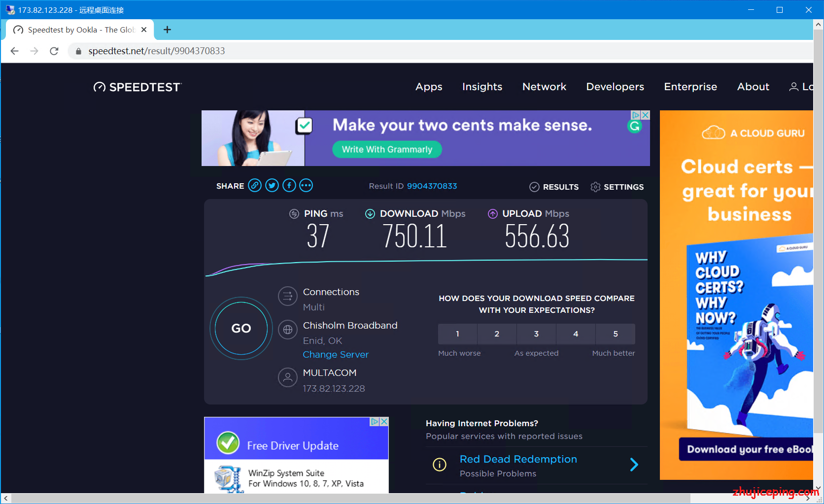824x504 pixels.
Task: Click the MULTACOM user icon
Action: click(288, 377)
